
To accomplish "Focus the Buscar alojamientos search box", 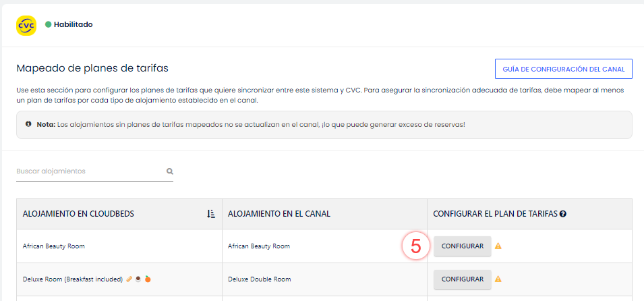I will coord(89,171).
